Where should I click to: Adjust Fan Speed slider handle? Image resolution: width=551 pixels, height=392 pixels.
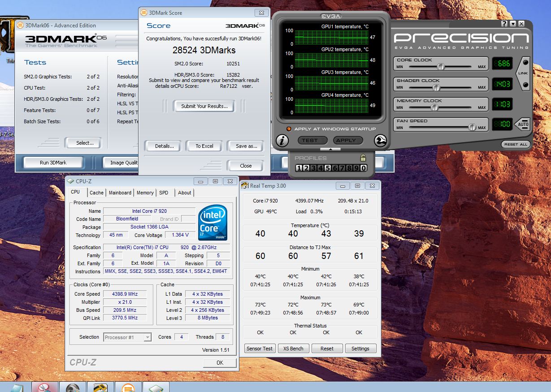472,127
